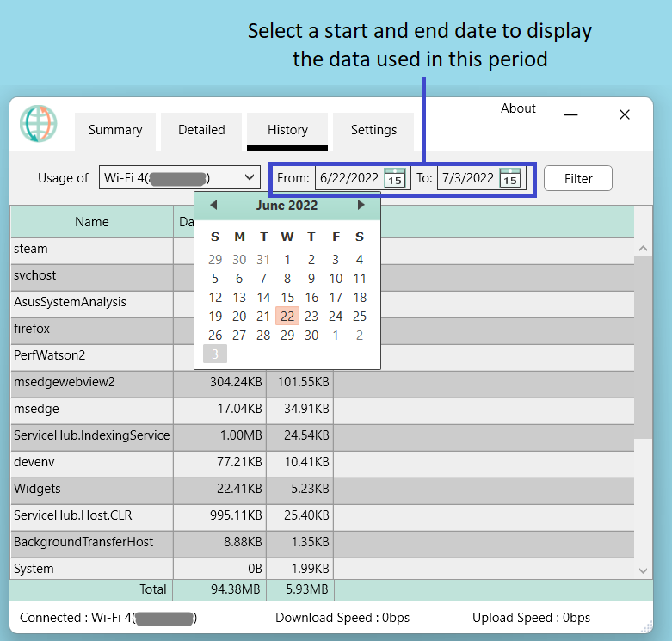Click the June 2022 calendar header

(287, 206)
